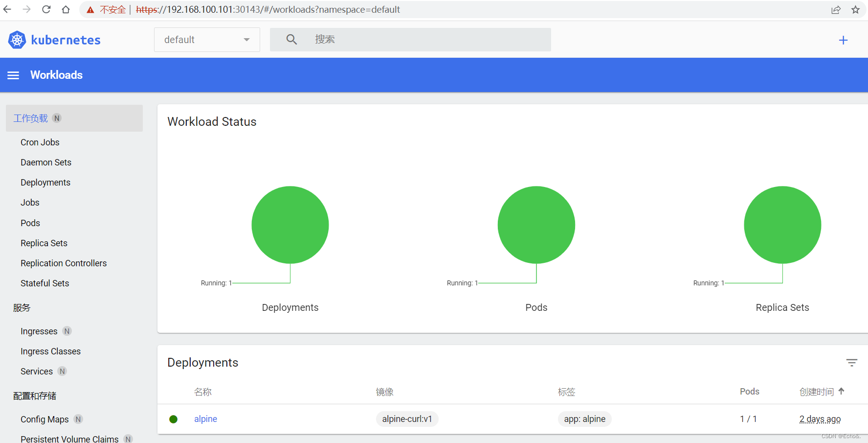Open Jobs in the sidebar
Image resolution: width=868 pixels, height=443 pixels.
(x=30, y=203)
